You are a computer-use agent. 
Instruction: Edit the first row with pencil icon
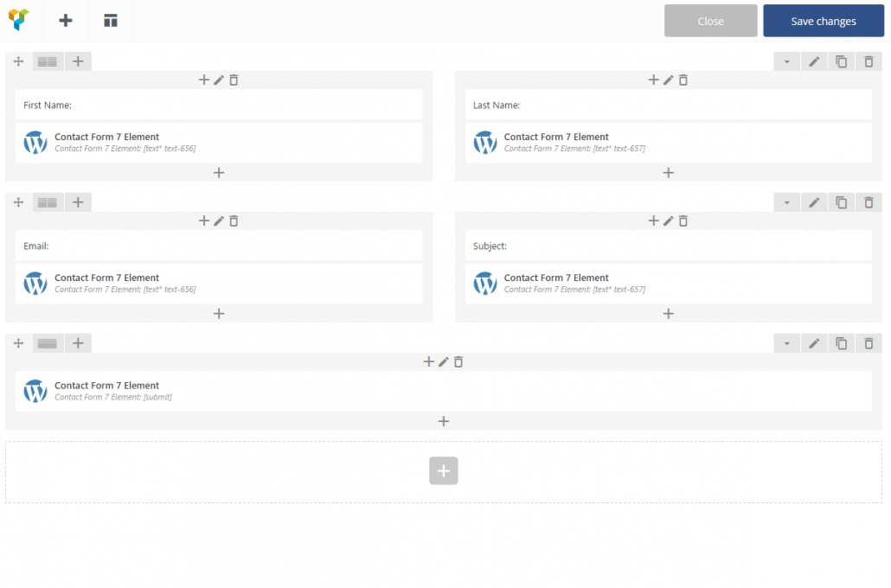click(x=813, y=61)
